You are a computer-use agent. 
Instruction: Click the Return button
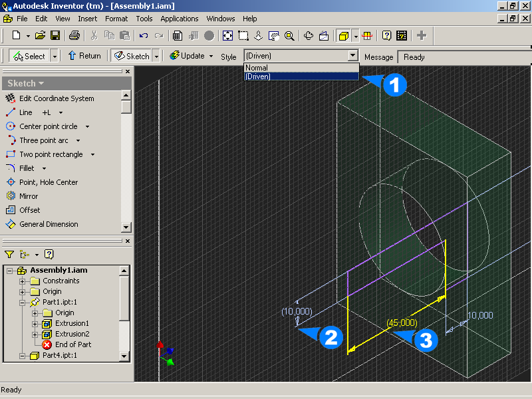pos(85,56)
